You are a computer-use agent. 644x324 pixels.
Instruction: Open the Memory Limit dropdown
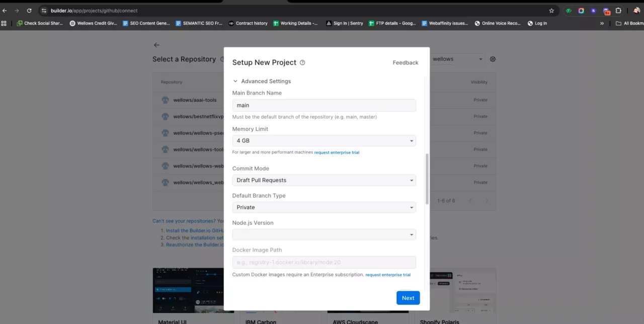[x=324, y=141]
